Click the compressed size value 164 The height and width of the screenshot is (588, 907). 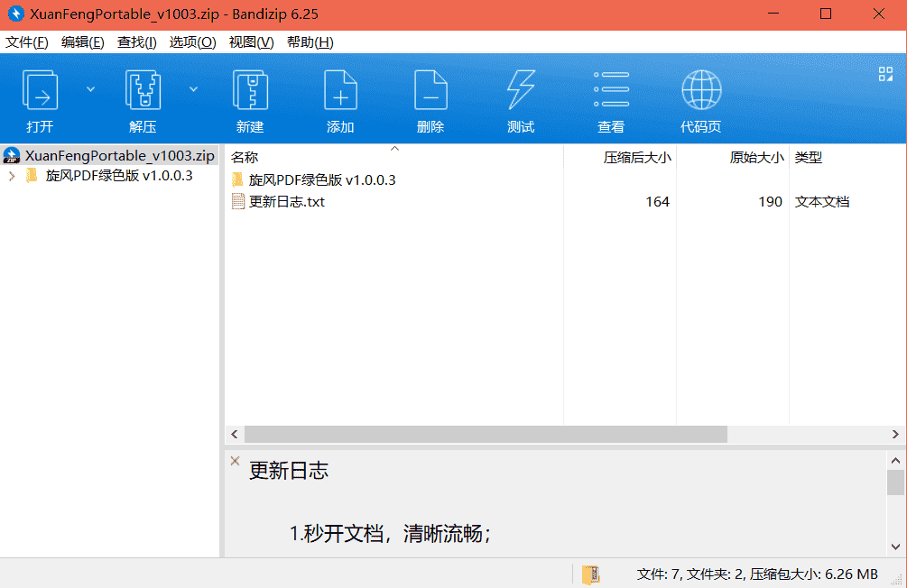(657, 202)
